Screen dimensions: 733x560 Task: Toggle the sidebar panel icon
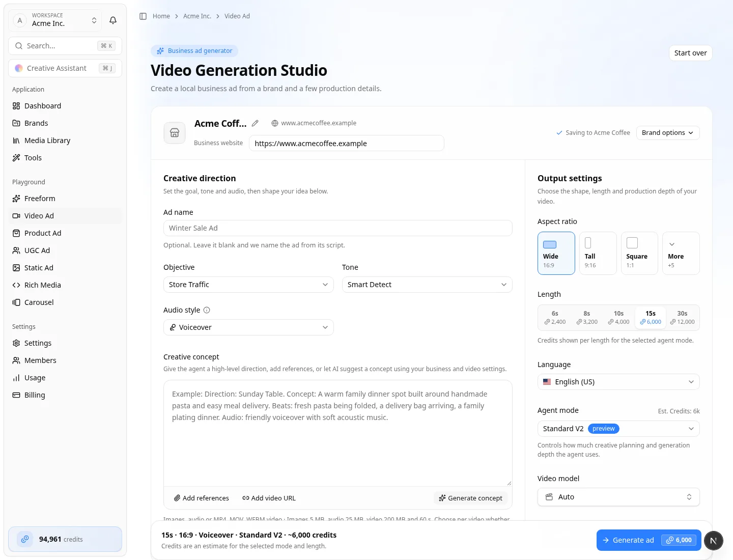click(x=143, y=16)
